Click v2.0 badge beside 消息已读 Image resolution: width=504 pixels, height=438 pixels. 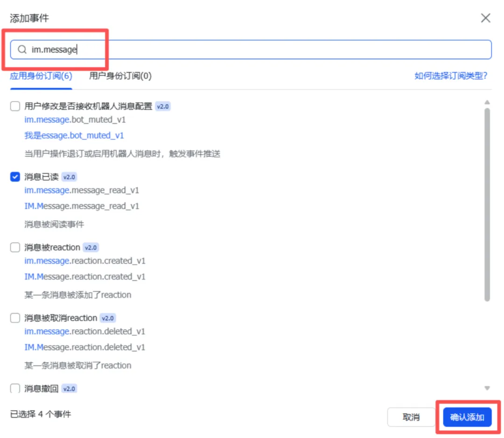point(69,177)
